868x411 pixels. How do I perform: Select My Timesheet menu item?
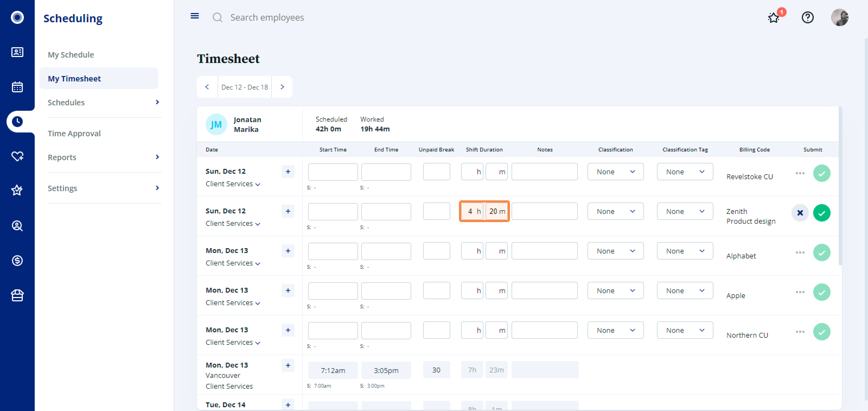pos(99,78)
